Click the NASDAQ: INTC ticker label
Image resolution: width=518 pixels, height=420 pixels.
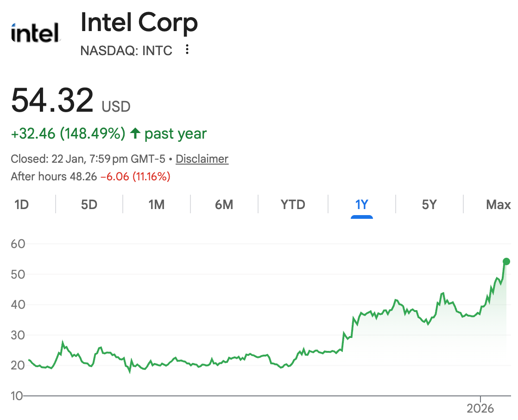[x=126, y=51]
